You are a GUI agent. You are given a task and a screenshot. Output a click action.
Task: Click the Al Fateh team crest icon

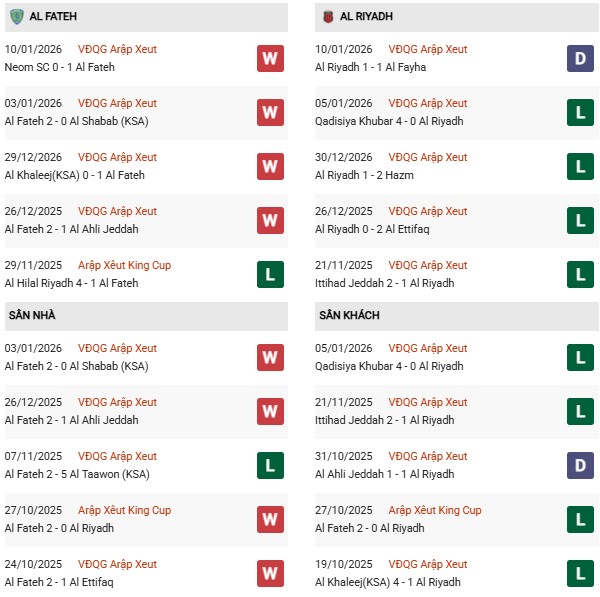[x=17, y=16]
